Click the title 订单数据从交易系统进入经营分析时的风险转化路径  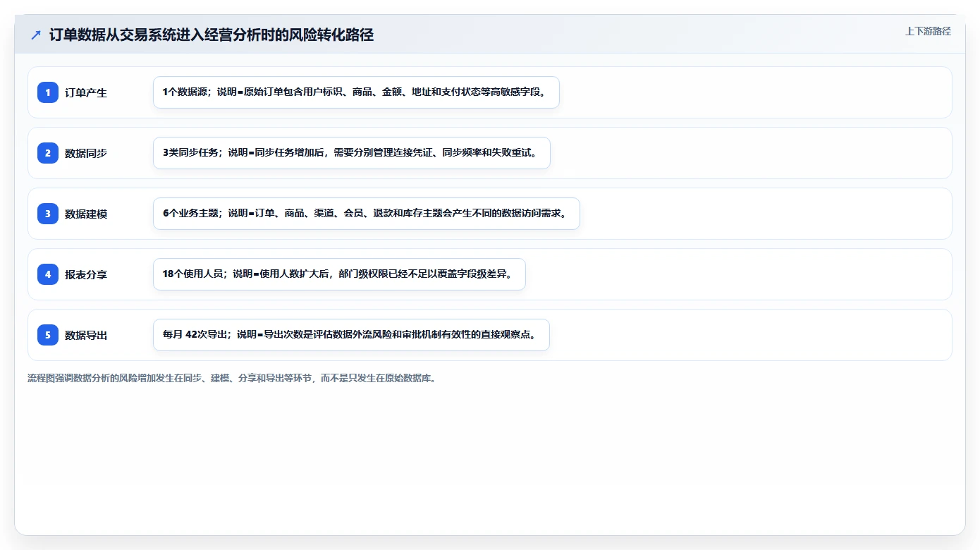coord(212,35)
